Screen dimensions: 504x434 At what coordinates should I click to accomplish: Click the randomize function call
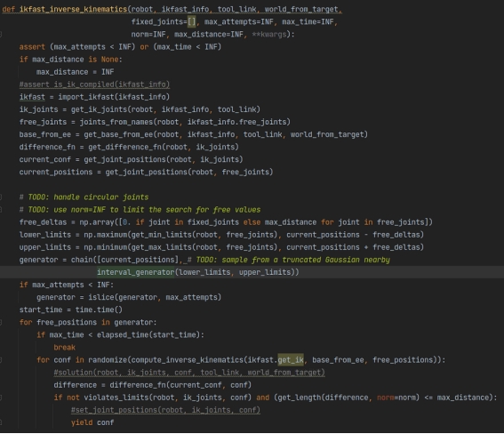coord(108,360)
